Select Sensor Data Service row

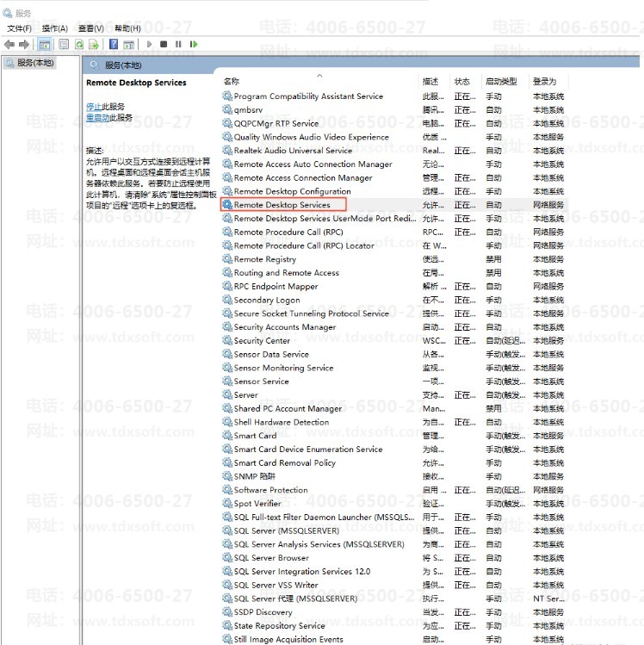point(395,354)
